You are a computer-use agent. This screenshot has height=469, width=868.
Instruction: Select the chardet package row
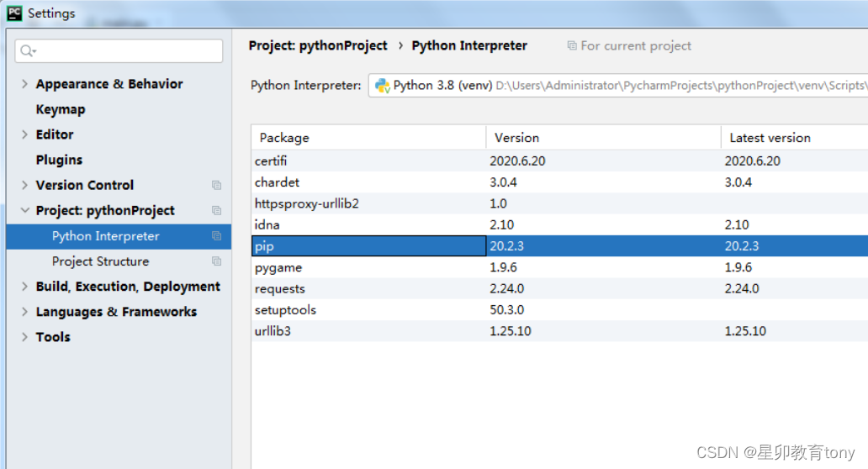559,182
